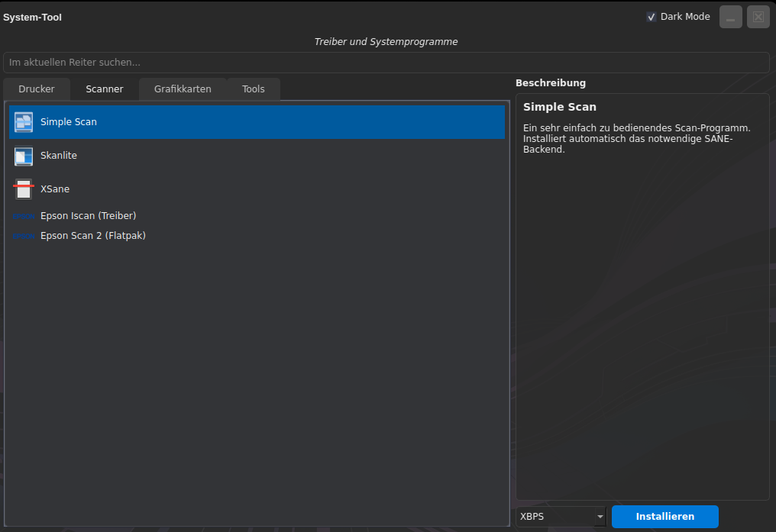Close the System-Tool window
The image size is (776, 532).
(758, 17)
